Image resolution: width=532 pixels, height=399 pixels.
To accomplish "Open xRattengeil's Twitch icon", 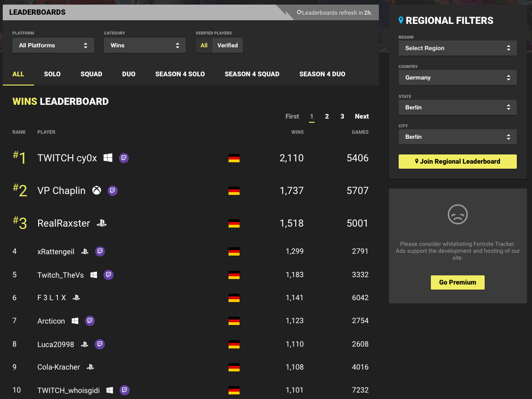I will tap(100, 251).
